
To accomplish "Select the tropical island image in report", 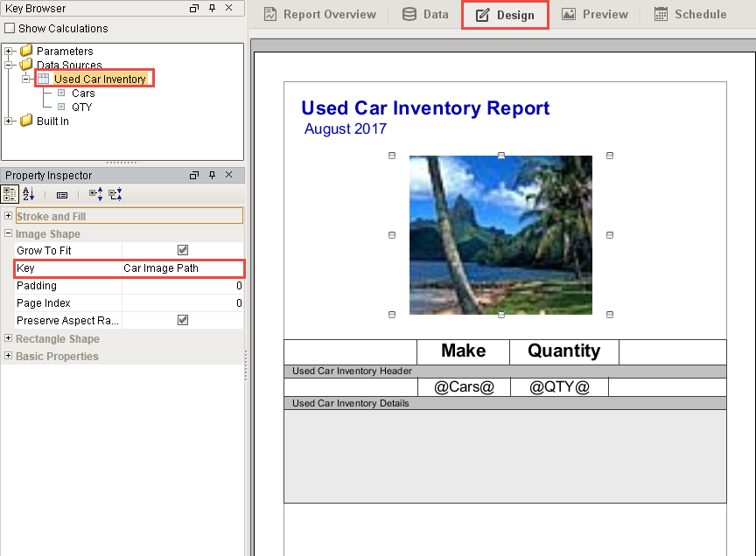I will [500, 235].
